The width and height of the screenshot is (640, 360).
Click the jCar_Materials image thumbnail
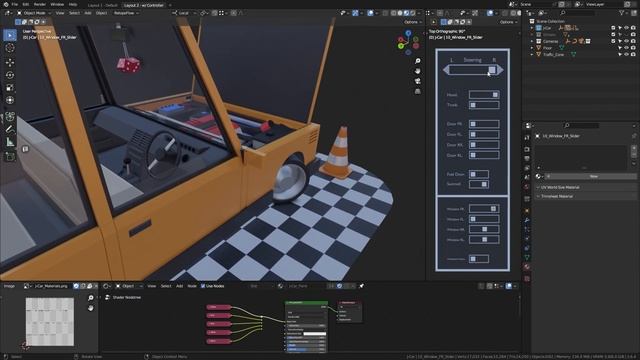pyautogui.click(x=50, y=322)
